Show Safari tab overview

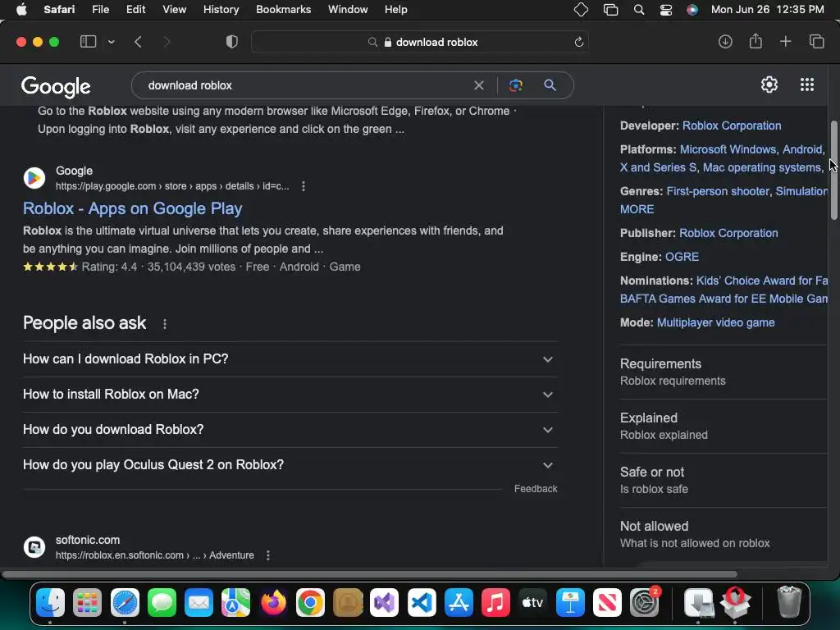pos(816,41)
